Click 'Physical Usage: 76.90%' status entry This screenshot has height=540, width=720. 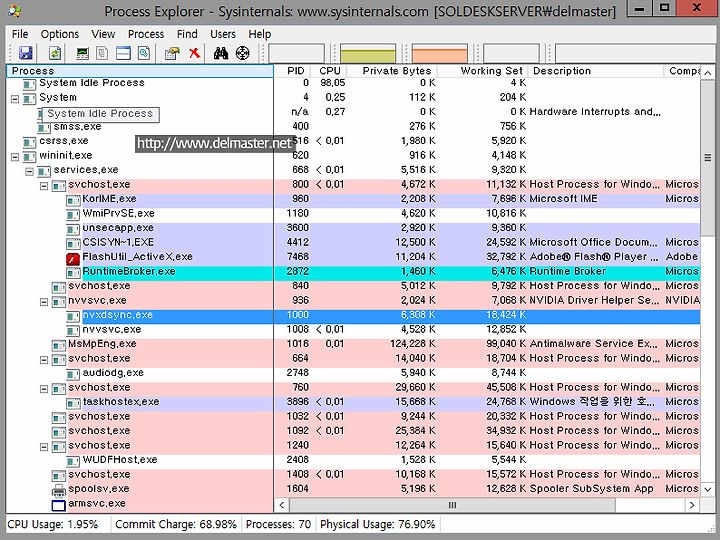377,524
